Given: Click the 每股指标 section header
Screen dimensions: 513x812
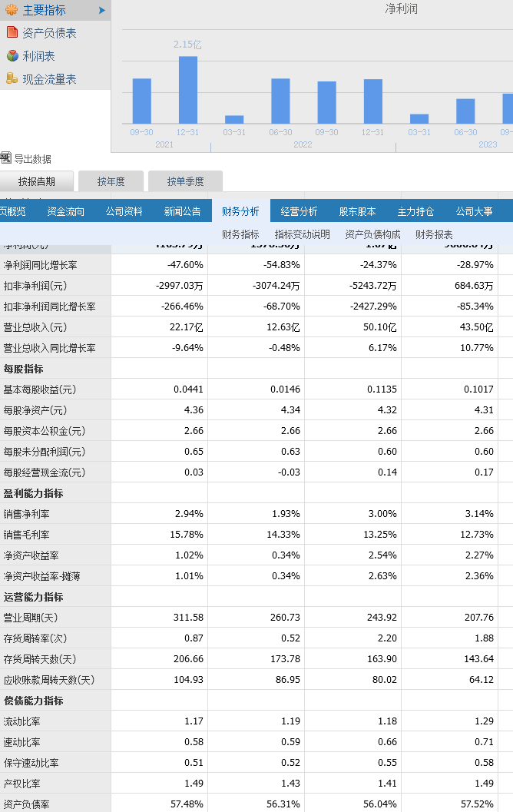Looking at the screenshot, I should (23, 369).
